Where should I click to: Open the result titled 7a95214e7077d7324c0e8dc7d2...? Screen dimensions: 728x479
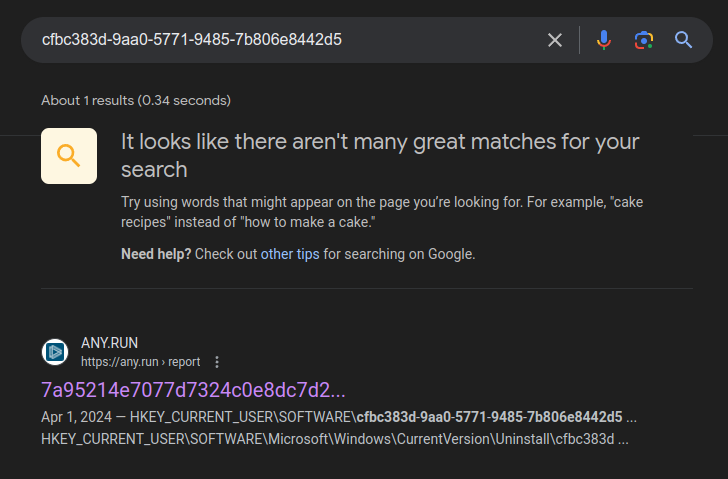click(x=193, y=390)
